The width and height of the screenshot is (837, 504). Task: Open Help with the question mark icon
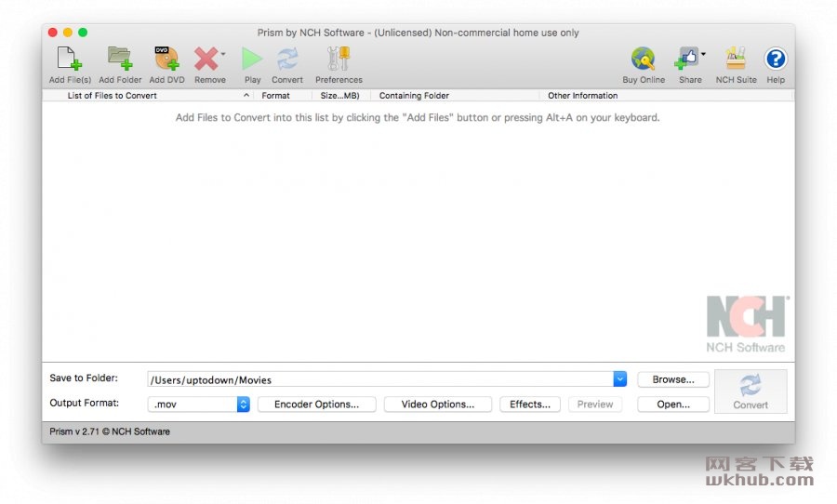click(x=775, y=59)
